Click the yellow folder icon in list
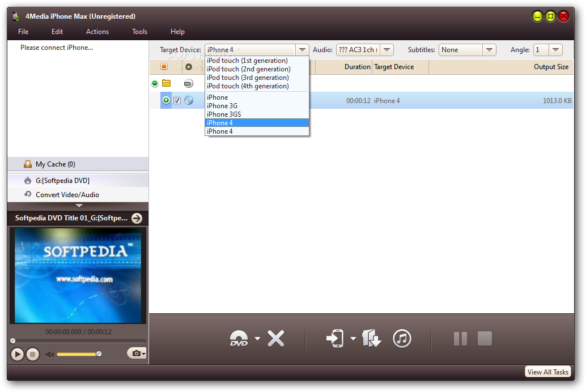This screenshot has height=392, width=586. coord(166,83)
